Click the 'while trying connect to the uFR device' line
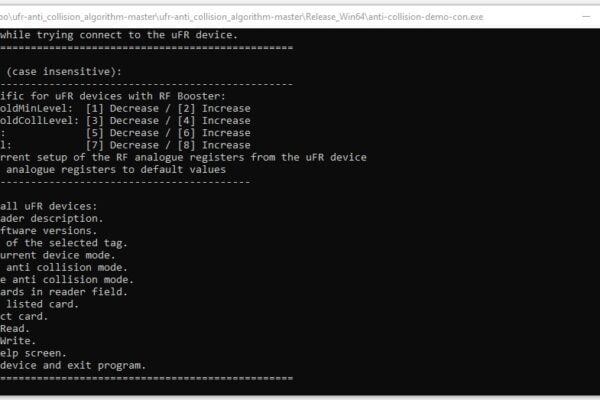Image resolution: width=600 pixels, height=400 pixels. [x=119, y=35]
